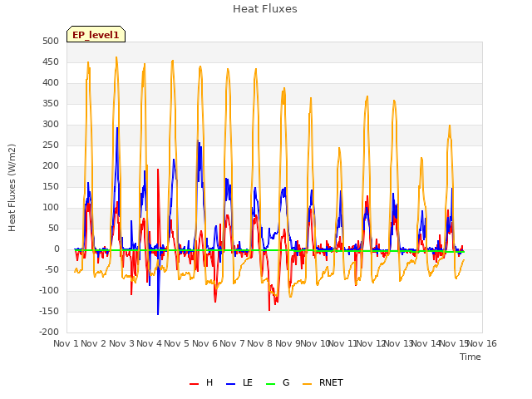Click the 500 y-axis tick label
Screen dimensions: 532x399
tap(51, 42)
